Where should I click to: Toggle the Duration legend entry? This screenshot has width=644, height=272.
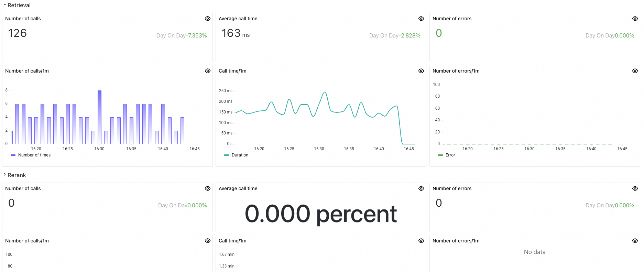[x=236, y=155]
